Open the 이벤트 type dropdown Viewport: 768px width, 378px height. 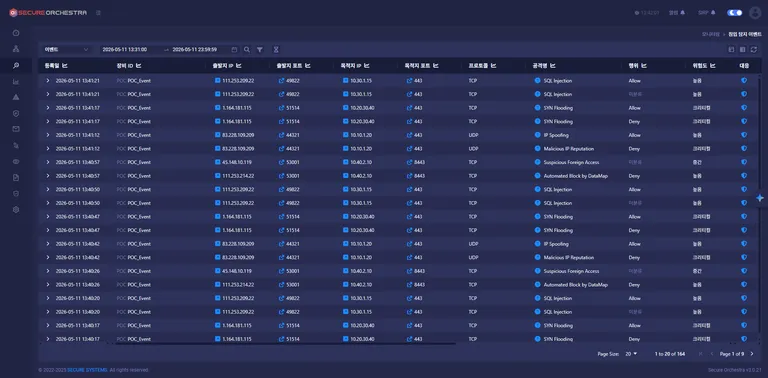[66, 49]
